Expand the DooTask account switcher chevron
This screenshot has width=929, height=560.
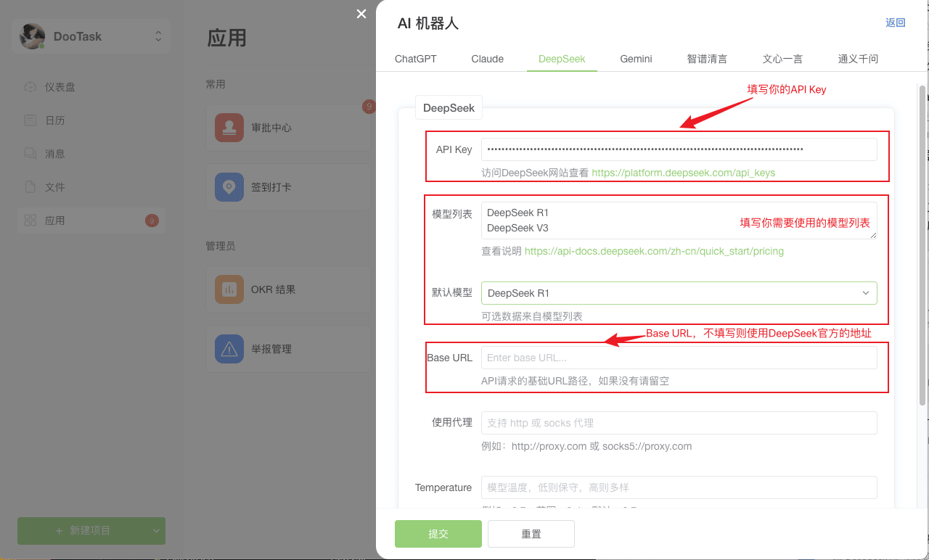coord(158,36)
